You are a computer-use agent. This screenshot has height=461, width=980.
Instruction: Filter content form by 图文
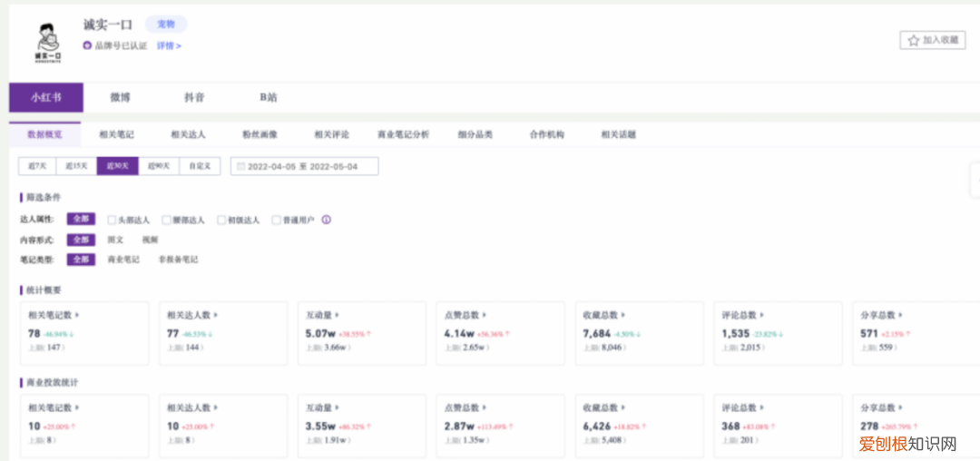[115, 240]
